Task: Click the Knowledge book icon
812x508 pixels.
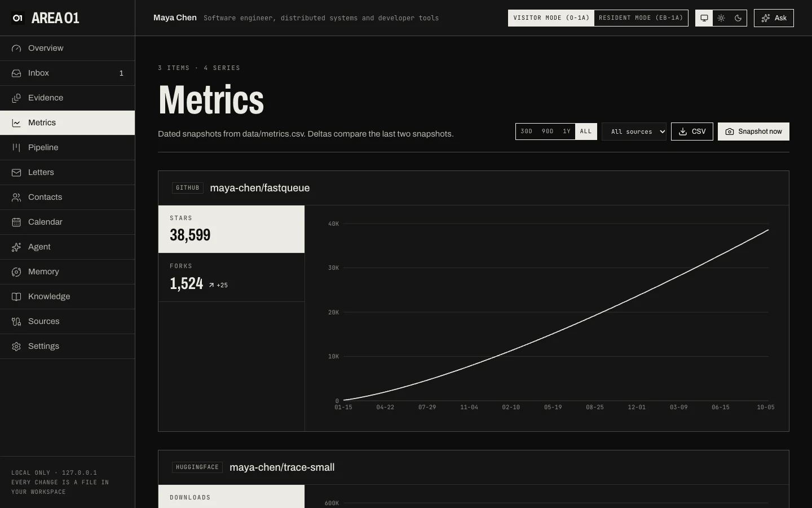Action: (x=16, y=297)
